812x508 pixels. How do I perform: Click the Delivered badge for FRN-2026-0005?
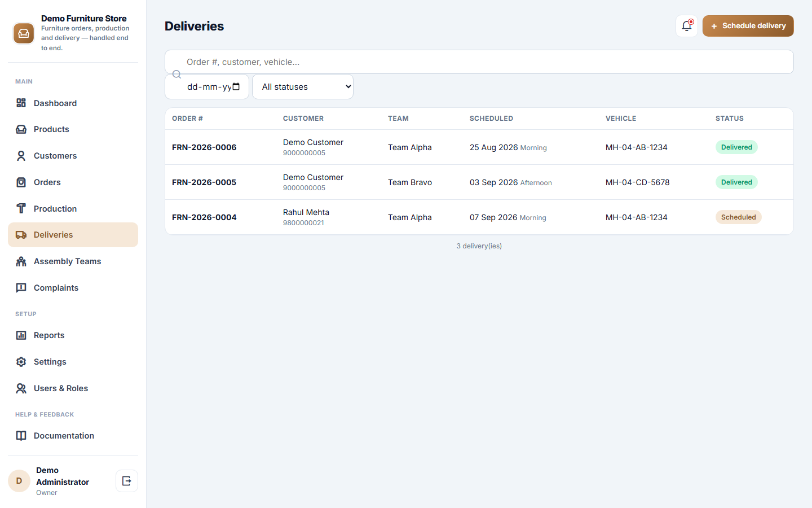[736, 182]
